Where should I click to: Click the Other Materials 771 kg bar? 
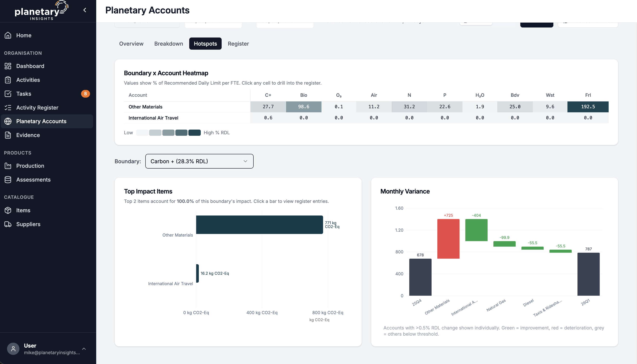[x=259, y=224]
